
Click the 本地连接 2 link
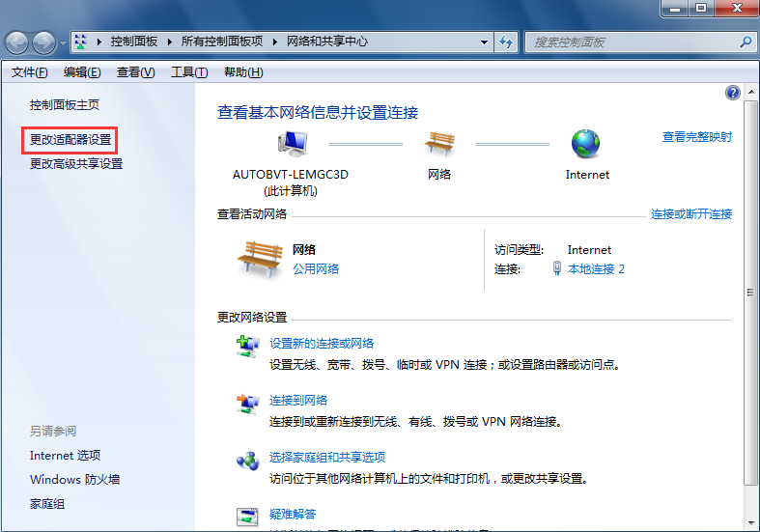(596, 269)
